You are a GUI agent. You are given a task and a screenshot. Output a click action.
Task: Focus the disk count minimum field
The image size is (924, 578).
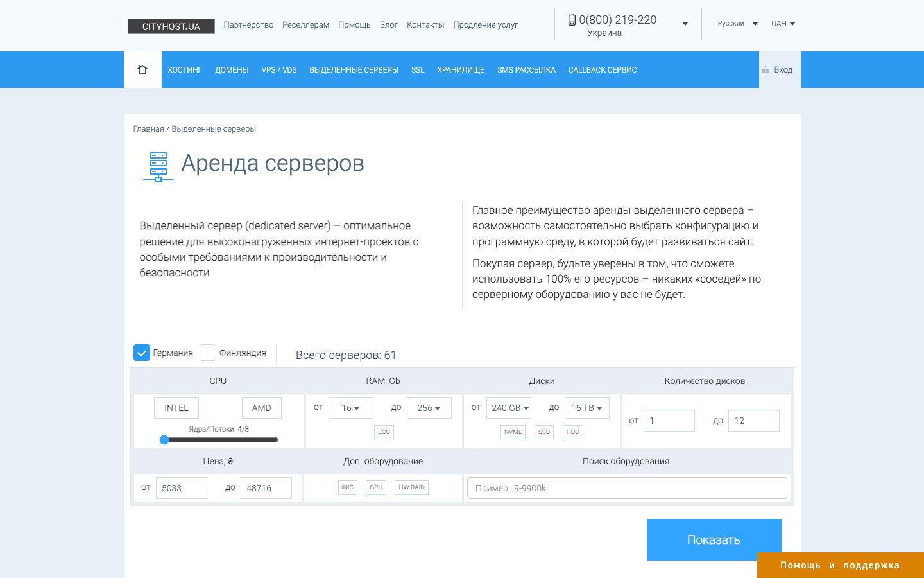pyautogui.click(x=669, y=421)
